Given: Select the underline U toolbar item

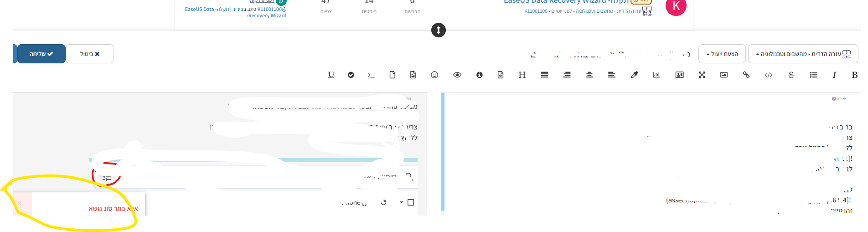Looking at the screenshot, I should [x=331, y=75].
